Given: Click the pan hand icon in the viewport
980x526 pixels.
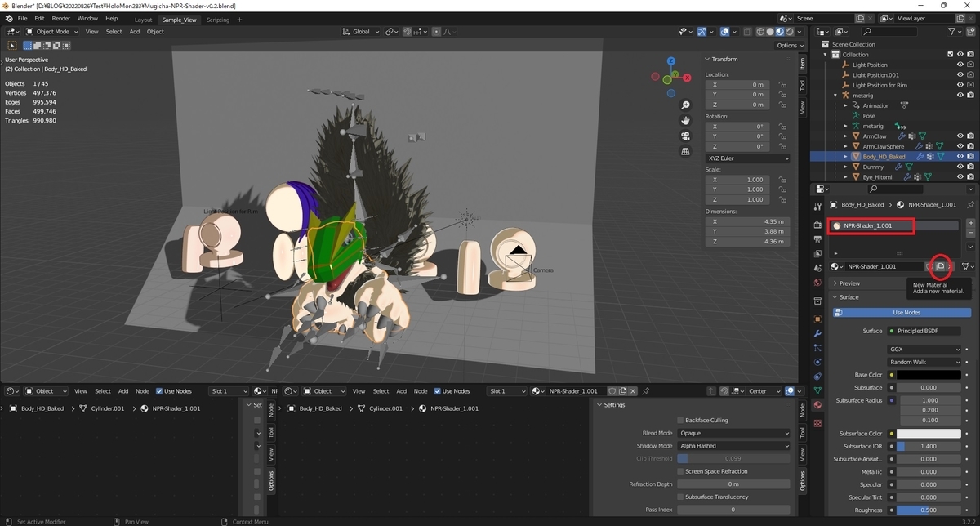Looking at the screenshot, I should coord(686,120).
